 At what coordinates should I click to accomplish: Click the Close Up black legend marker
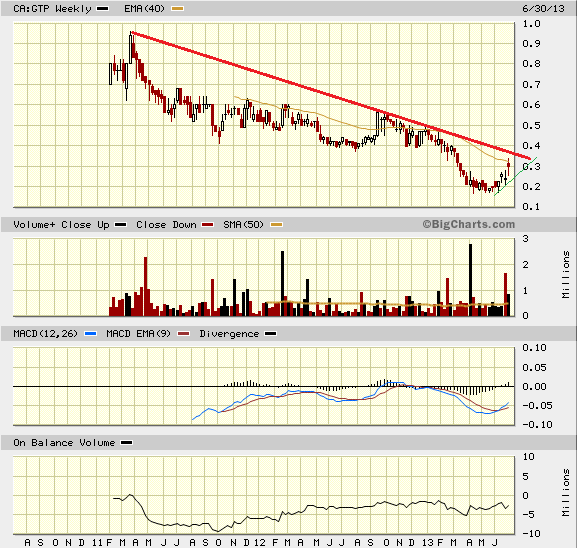pos(121,224)
